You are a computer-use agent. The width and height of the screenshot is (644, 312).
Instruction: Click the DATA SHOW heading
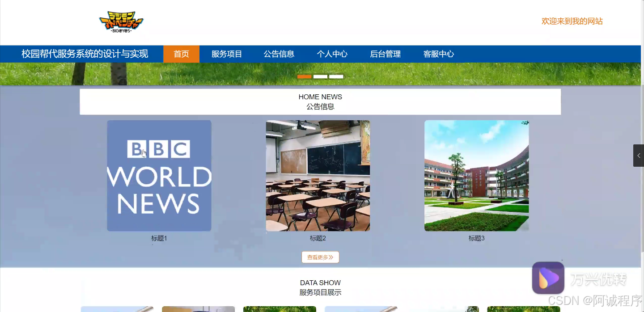click(x=320, y=283)
